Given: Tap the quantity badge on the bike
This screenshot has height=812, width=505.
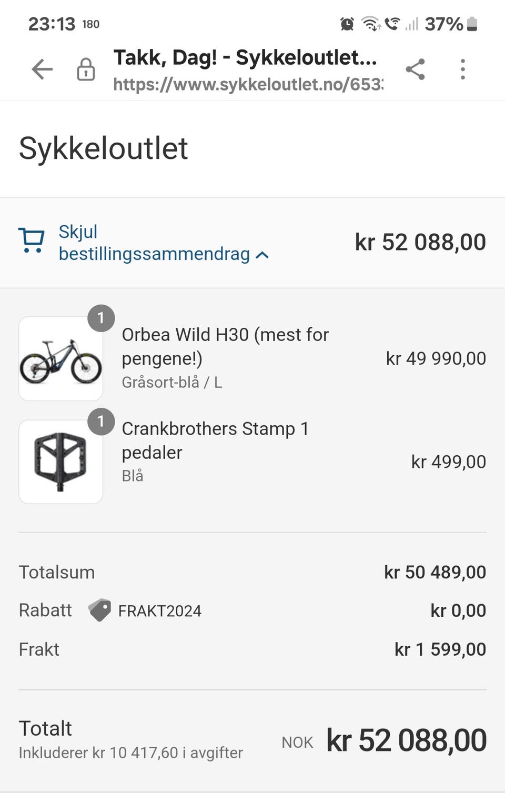Looking at the screenshot, I should tap(101, 318).
